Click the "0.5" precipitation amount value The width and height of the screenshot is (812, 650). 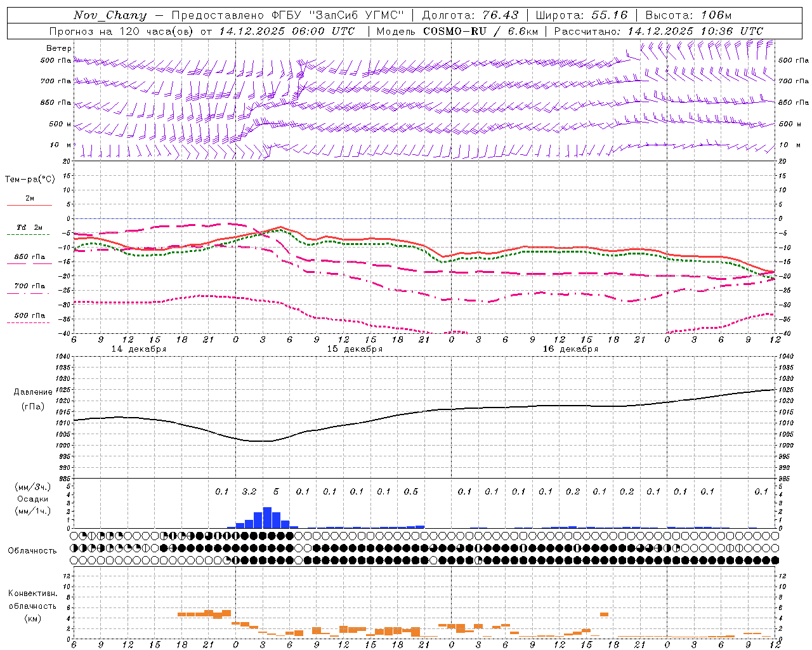(x=411, y=492)
